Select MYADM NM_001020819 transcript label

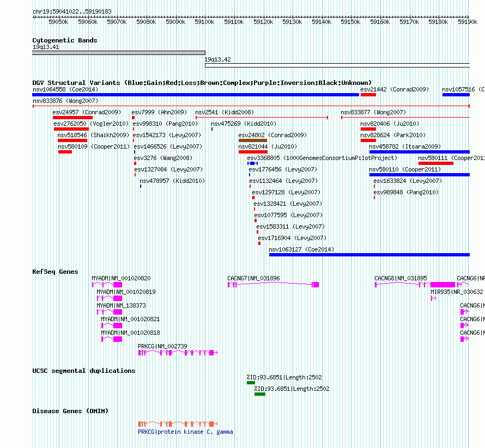pyautogui.click(x=126, y=292)
